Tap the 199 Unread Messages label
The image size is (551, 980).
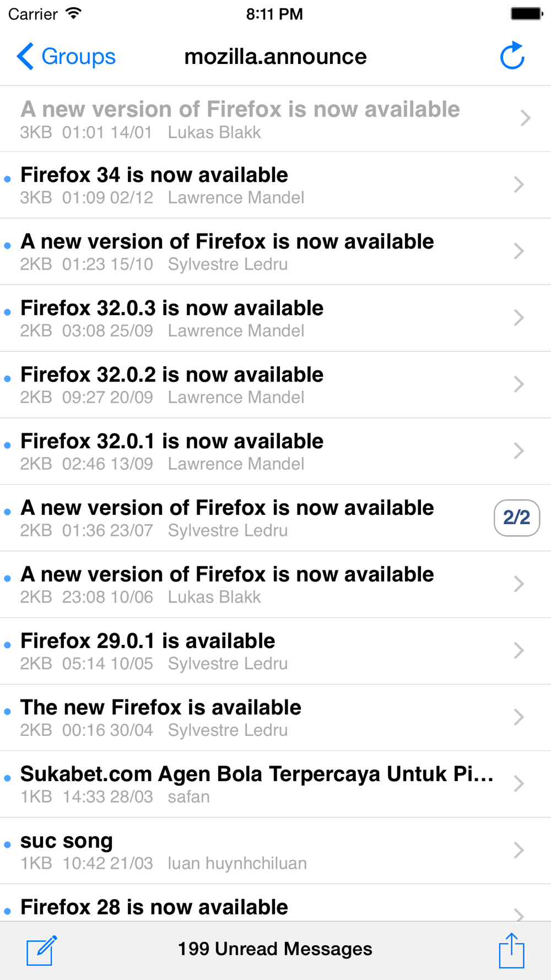point(275,949)
